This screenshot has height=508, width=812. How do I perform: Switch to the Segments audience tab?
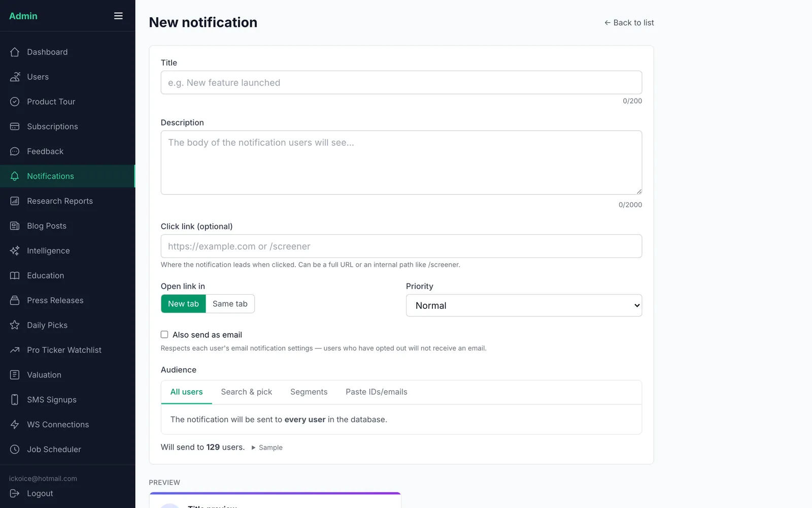309,392
